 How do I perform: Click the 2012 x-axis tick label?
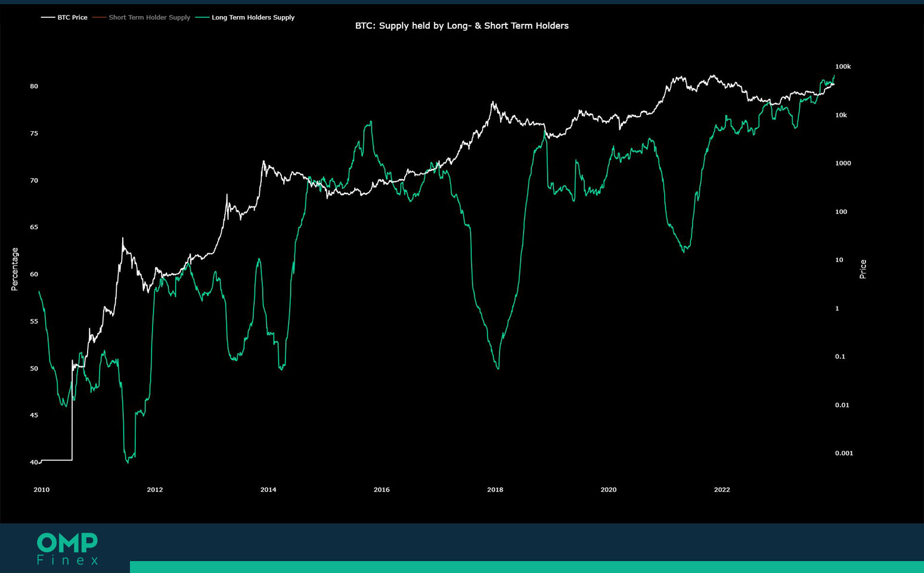tap(154, 490)
